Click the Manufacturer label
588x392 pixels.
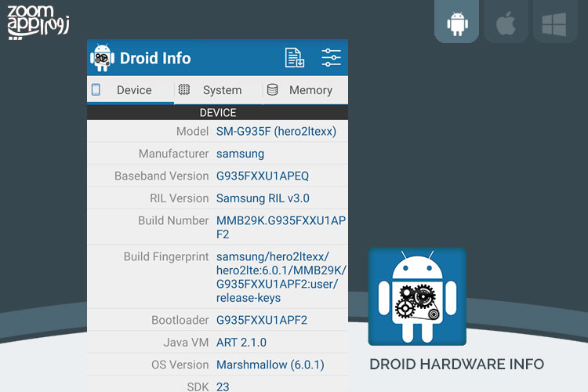point(173,154)
